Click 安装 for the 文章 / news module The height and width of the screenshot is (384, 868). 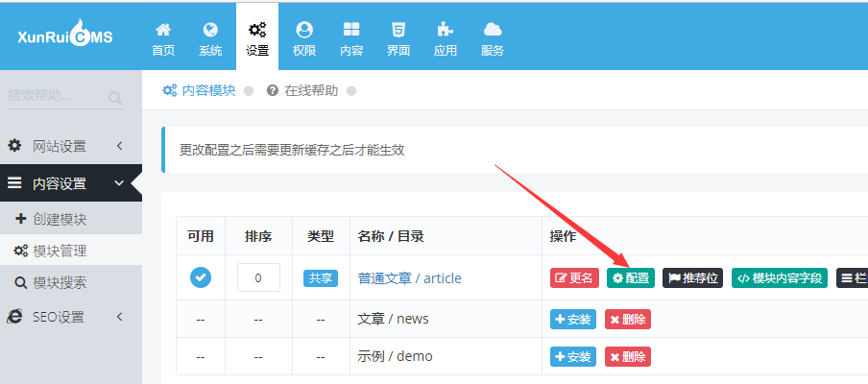tap(573, 320)
